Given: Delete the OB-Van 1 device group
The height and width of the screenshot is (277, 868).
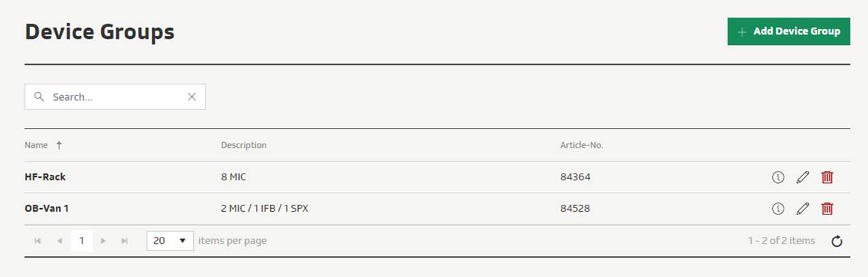Looking at the screenshot, I should coord(827,208).
